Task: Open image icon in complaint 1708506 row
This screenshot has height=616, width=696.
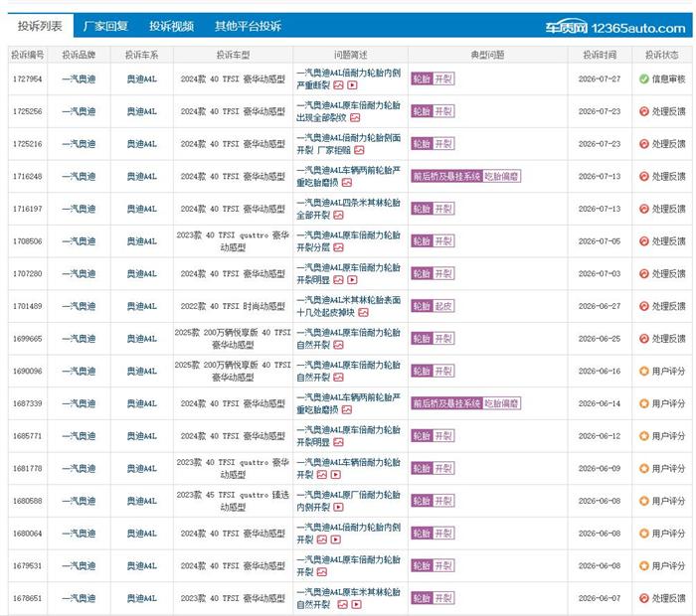Action: pos(338,247)
